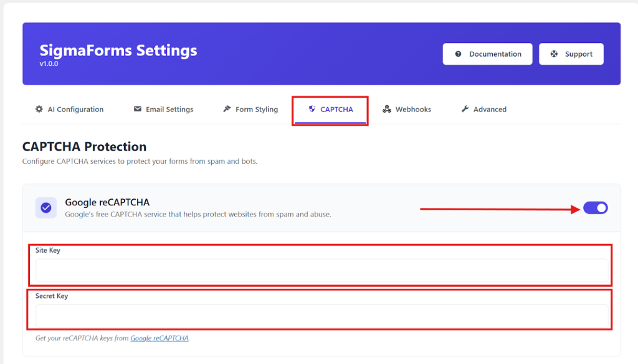Click the question mark icon beside Documentation
Image resolution: width=638 pixels, height=364 pixels.
(459, 54)
